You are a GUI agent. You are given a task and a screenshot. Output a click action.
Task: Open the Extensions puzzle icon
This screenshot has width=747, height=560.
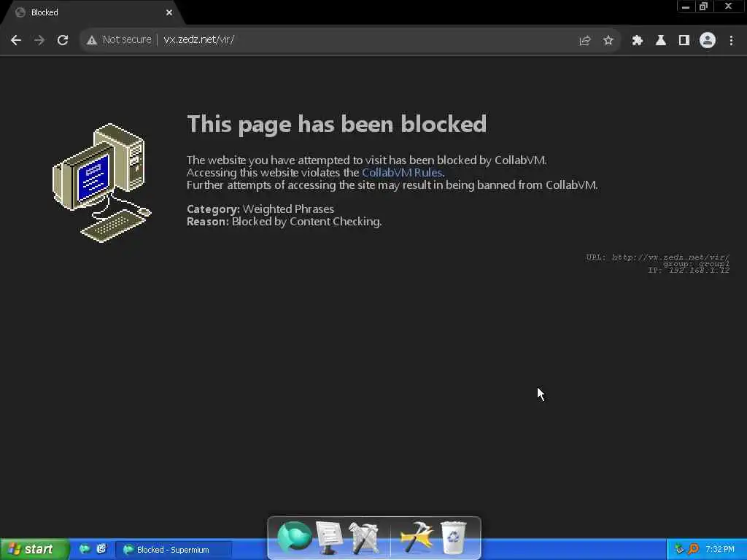[637, 41]
